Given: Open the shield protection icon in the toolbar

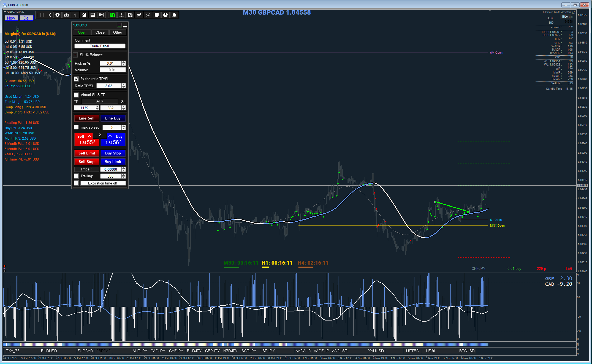Looking at the screenshot, I should click(x=157, y=15).
